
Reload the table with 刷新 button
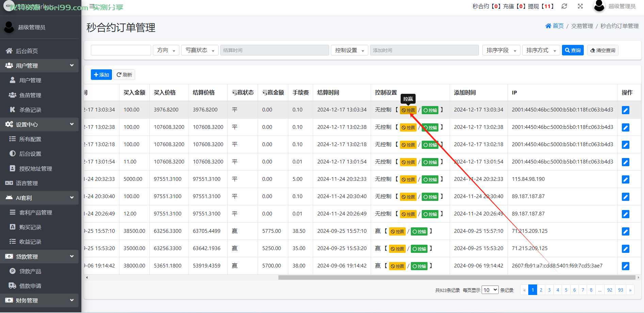124,75
